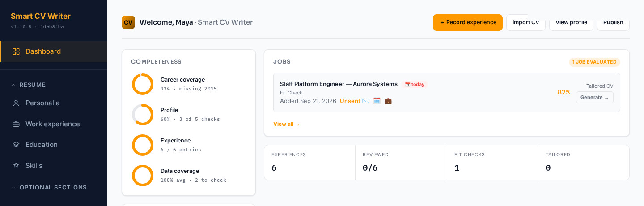Image resolution: width=644 pixels, height=206 pixels.
Task: Click the envelope icon next to Unsent
Action: tap(366, 101)
